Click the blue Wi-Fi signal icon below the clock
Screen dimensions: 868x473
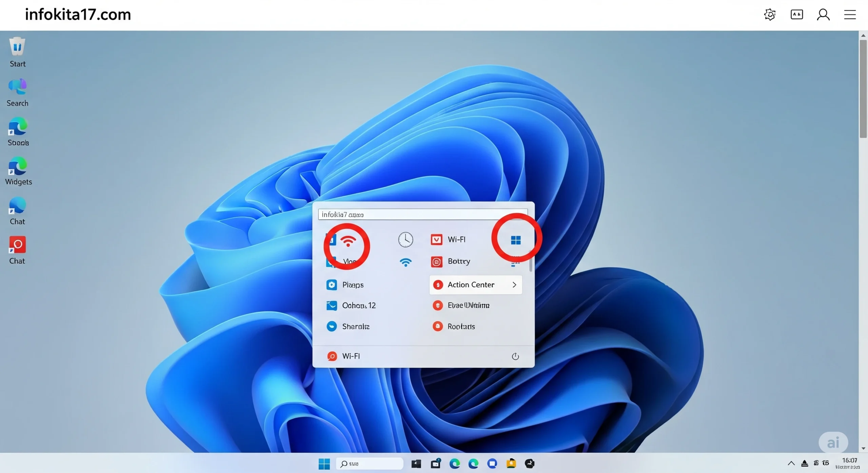pyautogui.click(x=406, y=262)
